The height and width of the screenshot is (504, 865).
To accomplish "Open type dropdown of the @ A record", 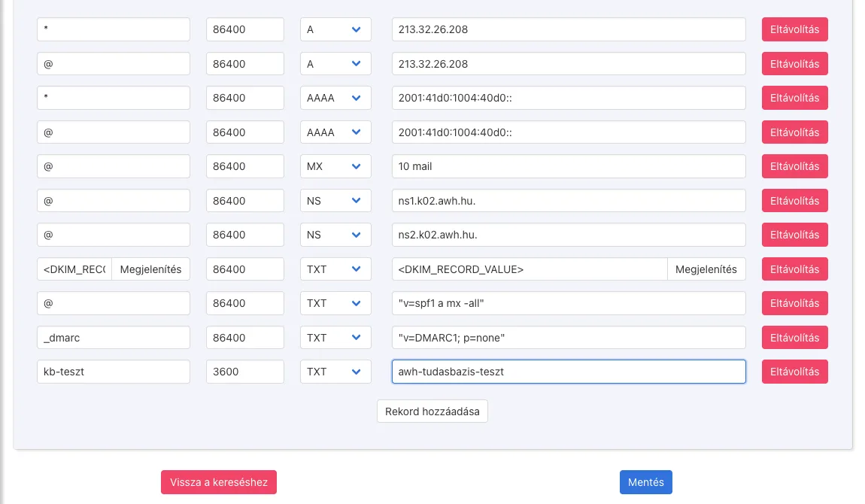I will [335, 64].
